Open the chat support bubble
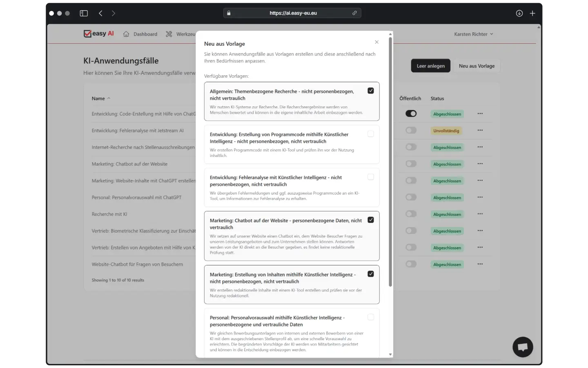Image resolution: width=588 pixels, height=368 pixels. (523, 347)
